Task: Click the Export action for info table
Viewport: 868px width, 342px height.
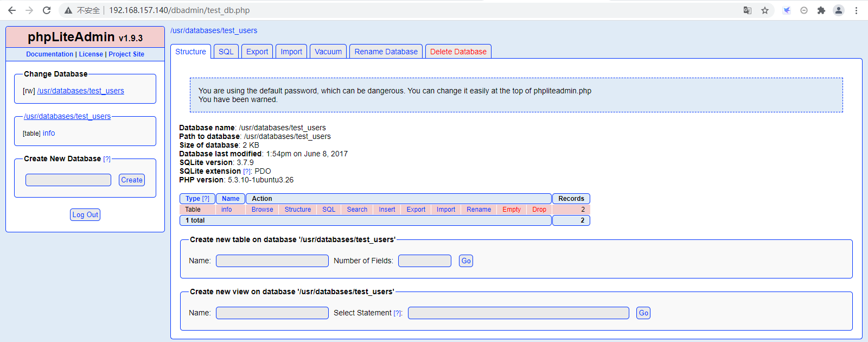Action: coord(416,210)
